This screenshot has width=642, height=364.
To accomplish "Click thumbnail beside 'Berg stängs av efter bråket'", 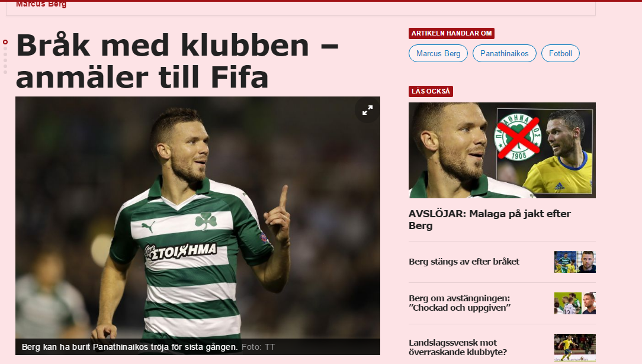I will tap(575, 262).
